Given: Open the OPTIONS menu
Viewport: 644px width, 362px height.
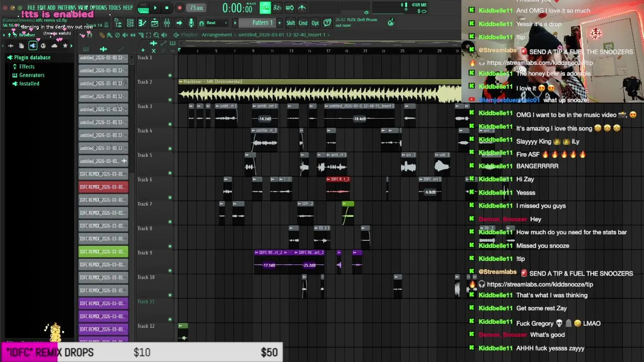Looking at the screenshot, I should [99, 8].
